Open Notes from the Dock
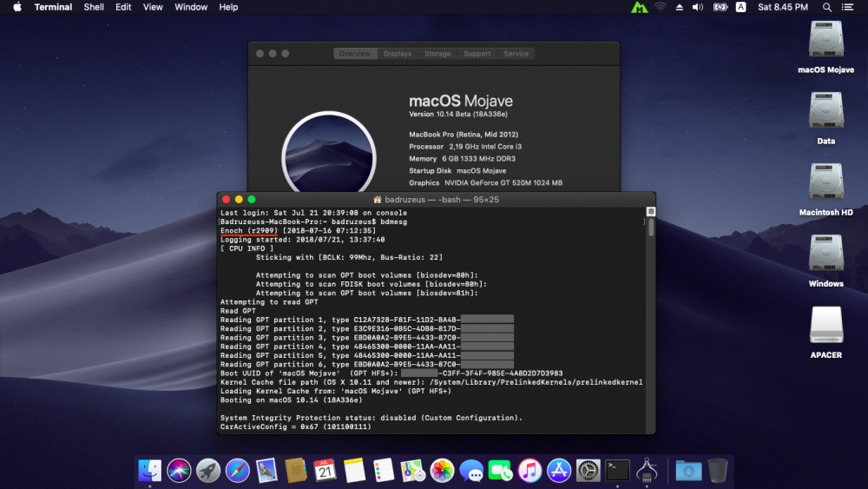The width and height of the screenshot is (868, 489). tap(354, 471)
